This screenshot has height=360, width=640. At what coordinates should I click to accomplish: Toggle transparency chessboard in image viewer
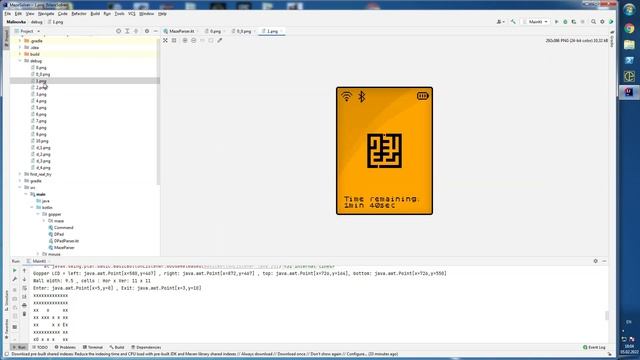click(x=165, y=40)
